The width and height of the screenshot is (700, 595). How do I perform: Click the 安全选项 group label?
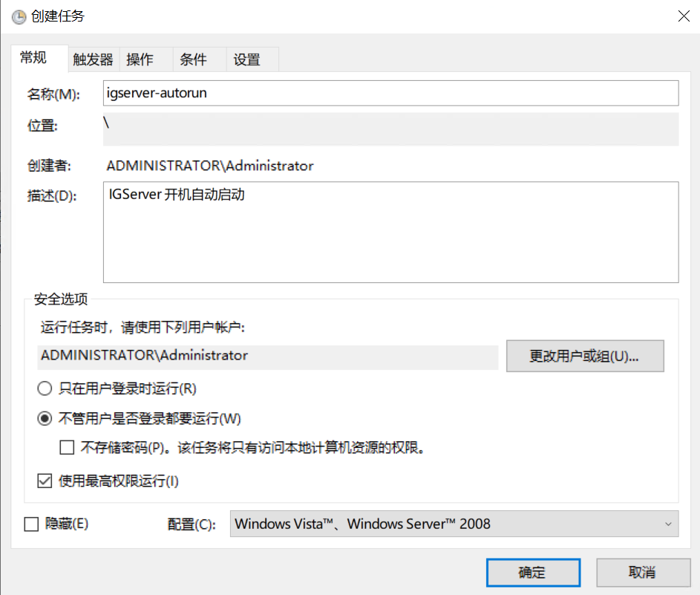(61, 299)
